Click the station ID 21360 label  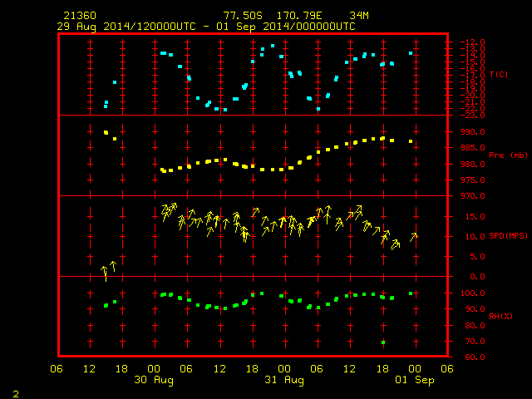(x=80, y=16)
